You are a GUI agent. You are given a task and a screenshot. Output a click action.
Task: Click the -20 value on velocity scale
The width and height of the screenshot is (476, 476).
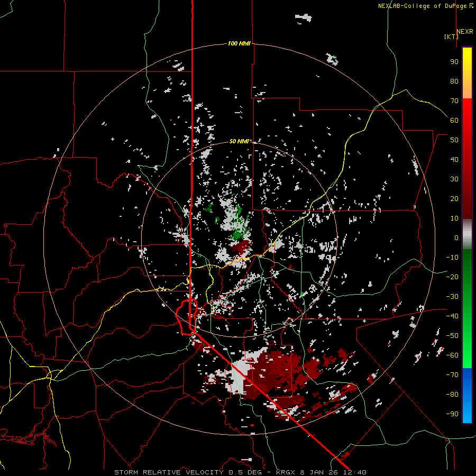pos(452,277)
